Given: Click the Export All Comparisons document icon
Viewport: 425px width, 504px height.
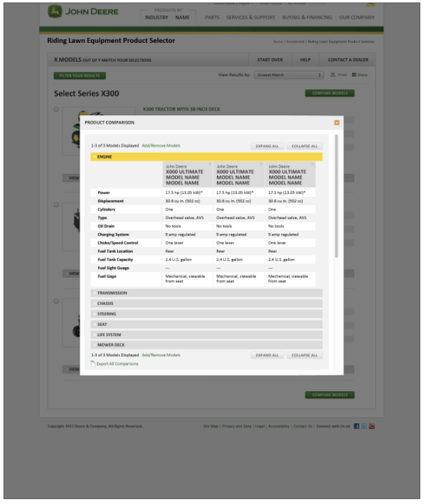Looking at the screenshot, I should (93, 364).
